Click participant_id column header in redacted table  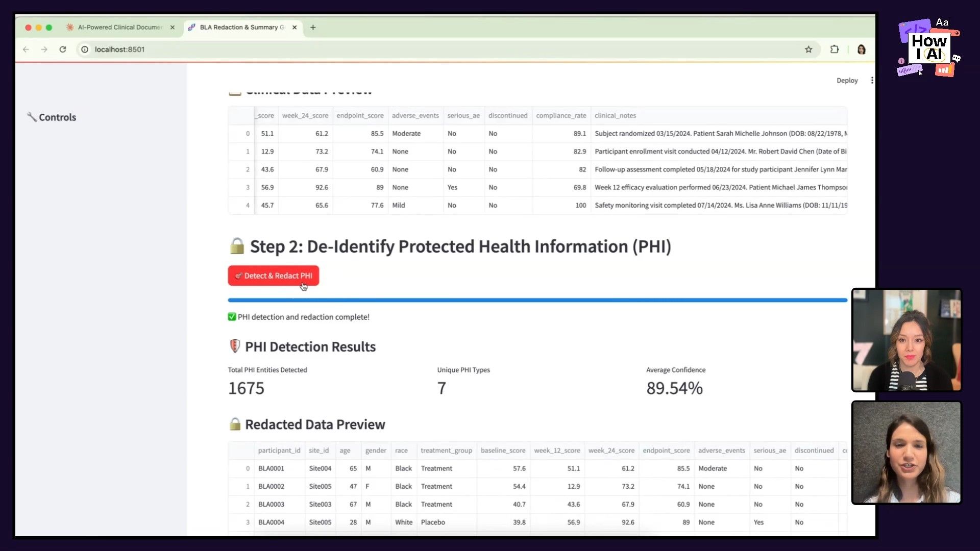point(279,450)
